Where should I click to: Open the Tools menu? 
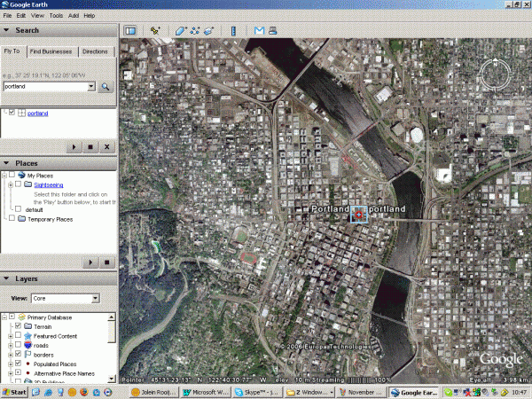(x=56, y=16)
